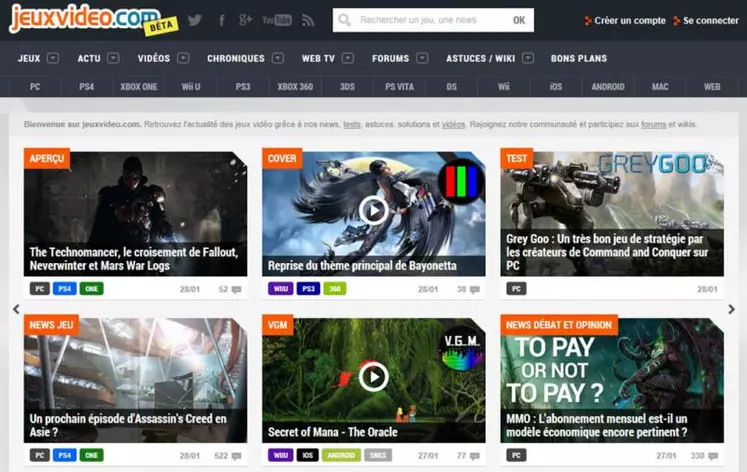Select the PC platform tab
The height and width of the screenshot is (472, 747).
pos(35,87)
